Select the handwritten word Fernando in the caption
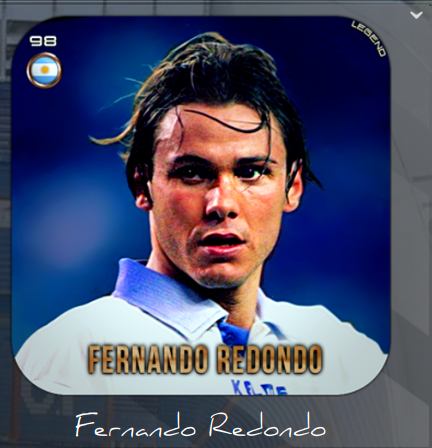Image resolution: width=432 pixels, height=448 pixels. point(135,427)
